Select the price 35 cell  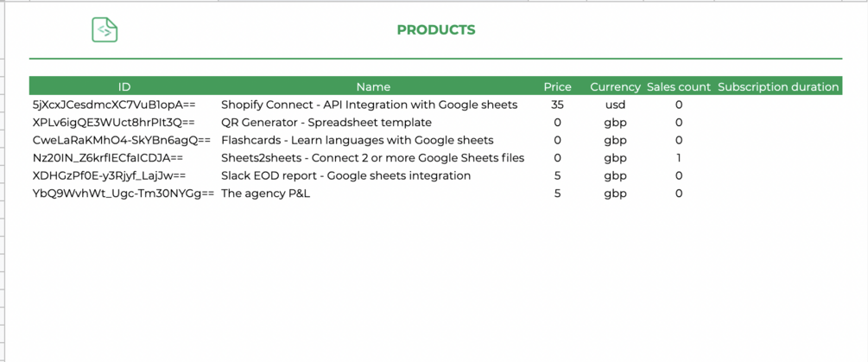click(557, 105)
